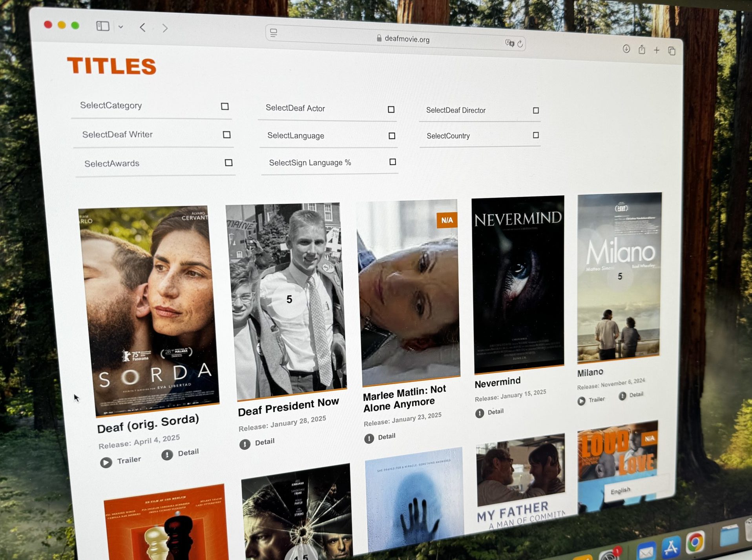Click the Detail info icon for Marlee Matlin
This screenshot has height=560, width=752.
[x=369, y=438]
